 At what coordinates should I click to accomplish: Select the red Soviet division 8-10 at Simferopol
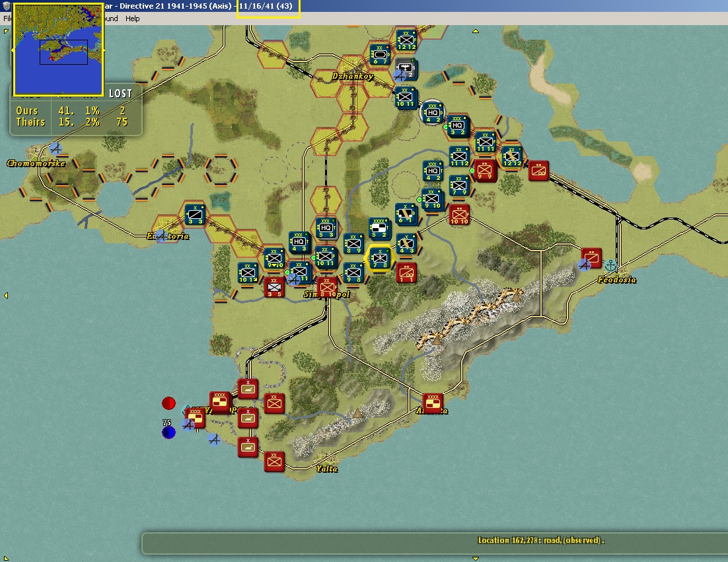point(327,287)
